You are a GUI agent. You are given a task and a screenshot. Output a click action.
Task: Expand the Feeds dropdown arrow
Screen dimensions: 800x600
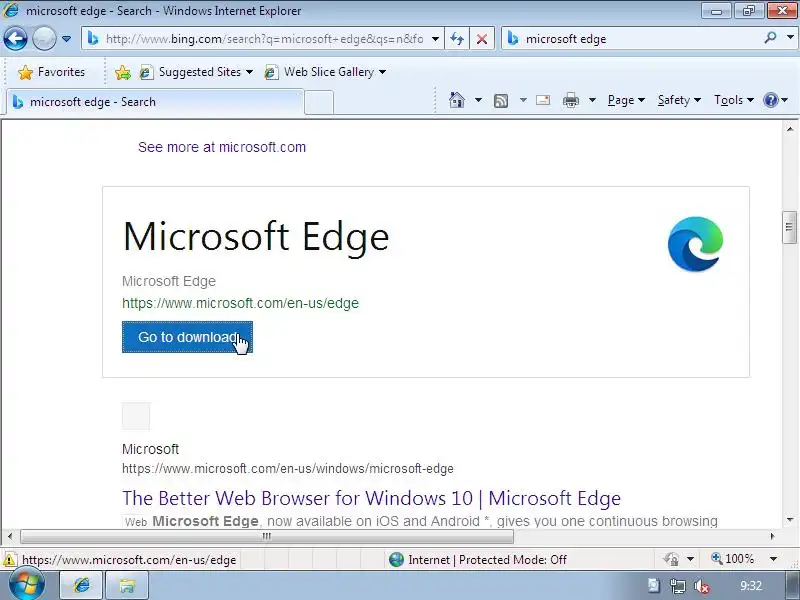[x=523, y=100]
